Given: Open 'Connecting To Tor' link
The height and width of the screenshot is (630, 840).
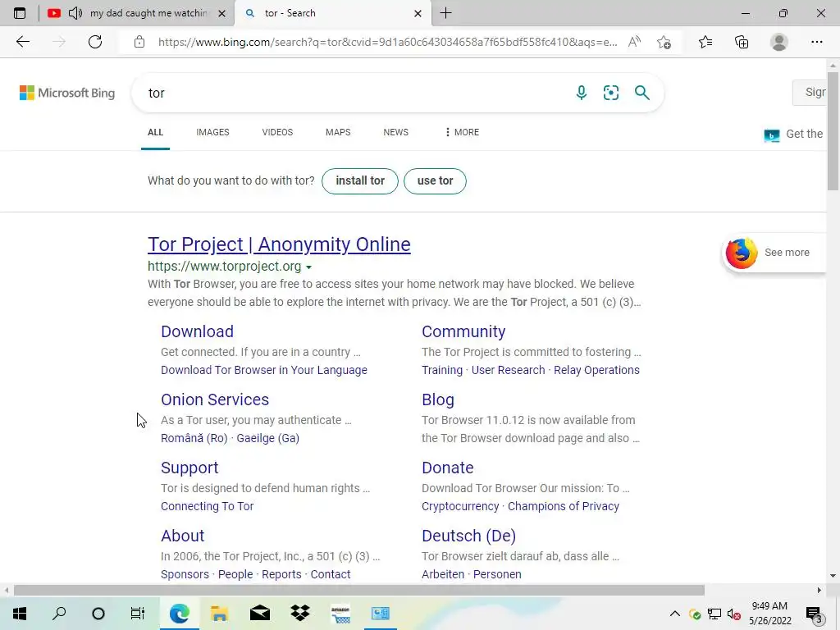Looking at the screenshot, I should (x=208, y=506).
